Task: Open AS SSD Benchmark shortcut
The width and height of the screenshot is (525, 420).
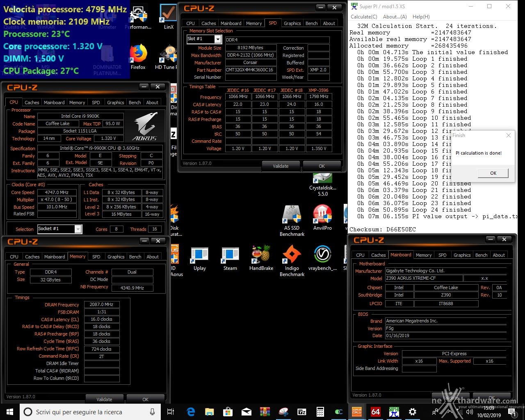Action: tap(292, 221)
